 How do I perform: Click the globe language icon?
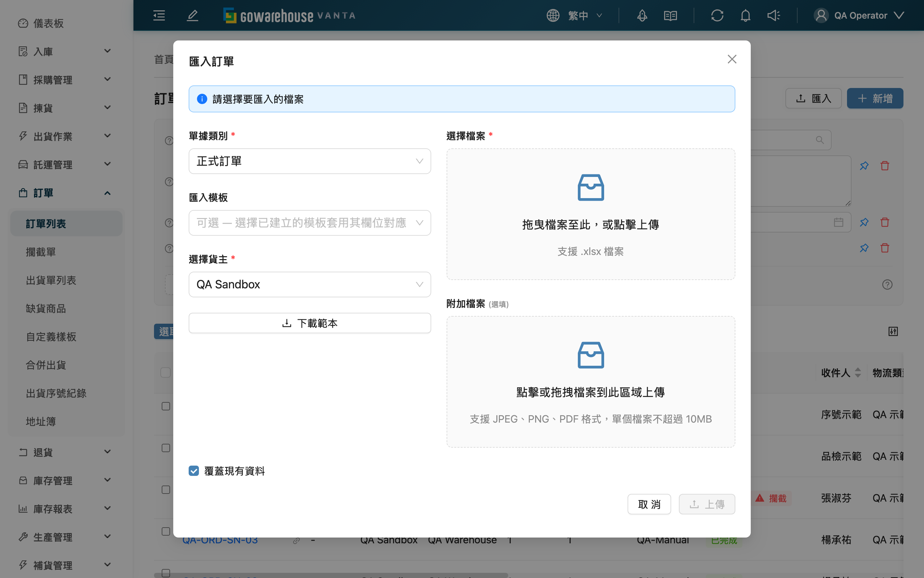tap(553, 15)
